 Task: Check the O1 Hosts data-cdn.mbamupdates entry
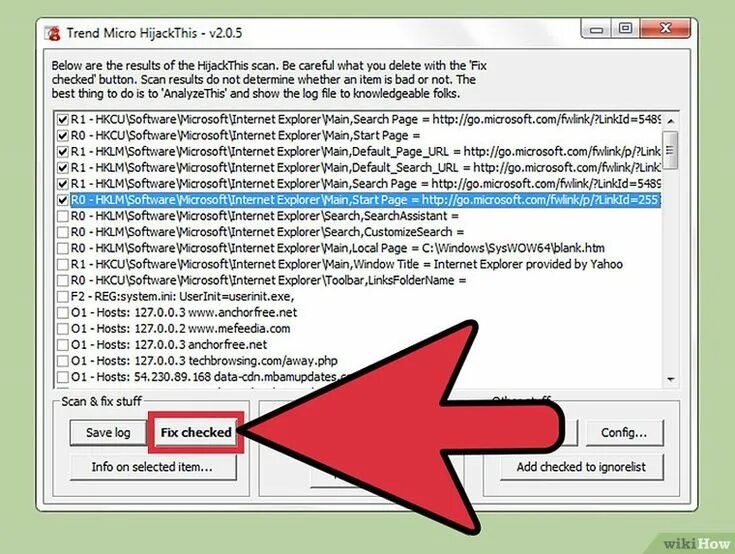(x=62, y=377)
